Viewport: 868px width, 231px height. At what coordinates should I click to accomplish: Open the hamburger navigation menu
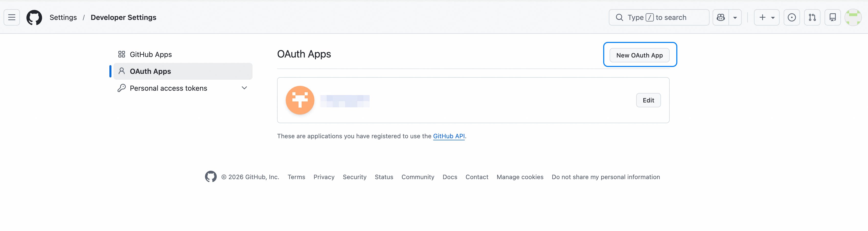pos(12,17)
